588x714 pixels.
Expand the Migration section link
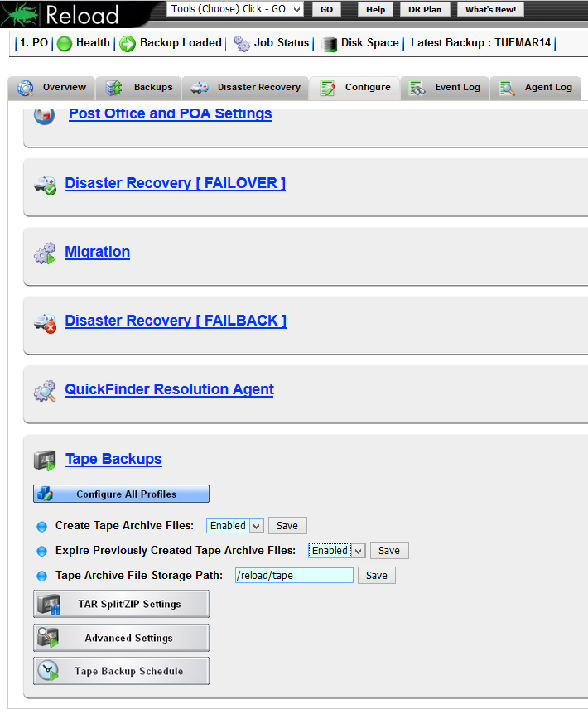pyautogui.click(x=98, y=252)
